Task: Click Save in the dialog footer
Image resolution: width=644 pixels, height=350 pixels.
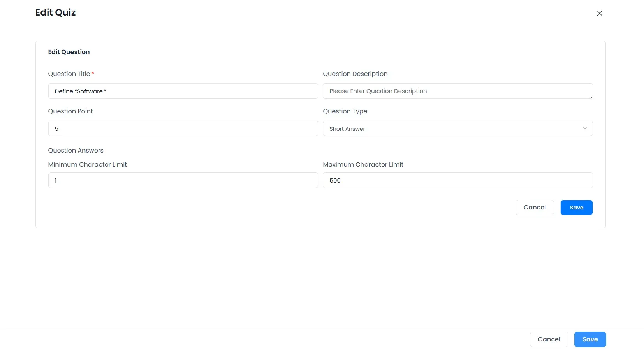Action: pyautogui.click(x=589, y=339)
